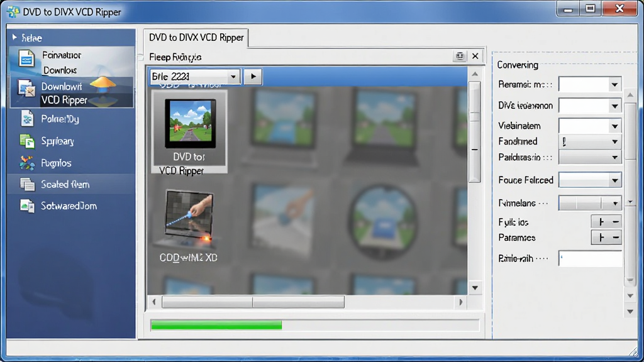Click the Rinle-raih input field
The width and height of the screenshot is (644, 362).
[x=590, y=258]
